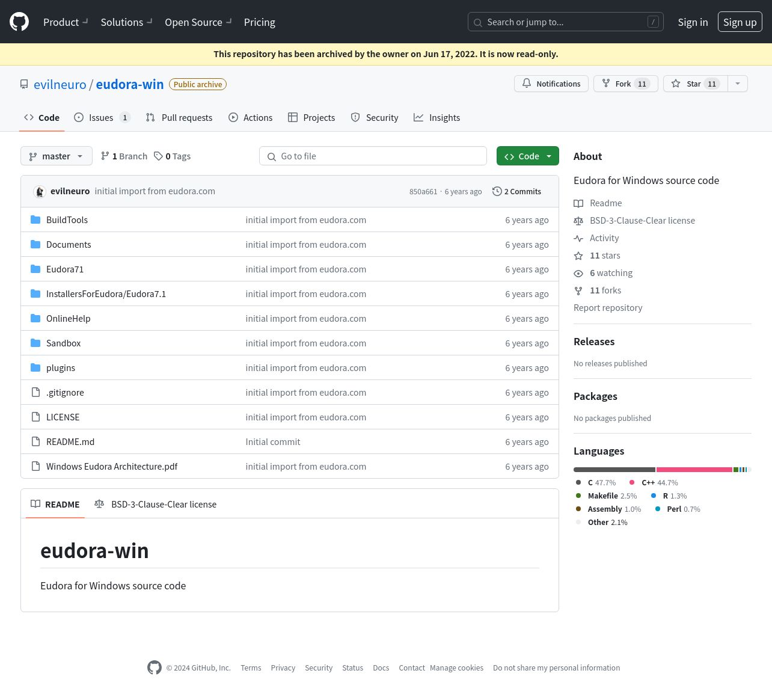Click the eye icon next to 6 watching

click(578, 273)
